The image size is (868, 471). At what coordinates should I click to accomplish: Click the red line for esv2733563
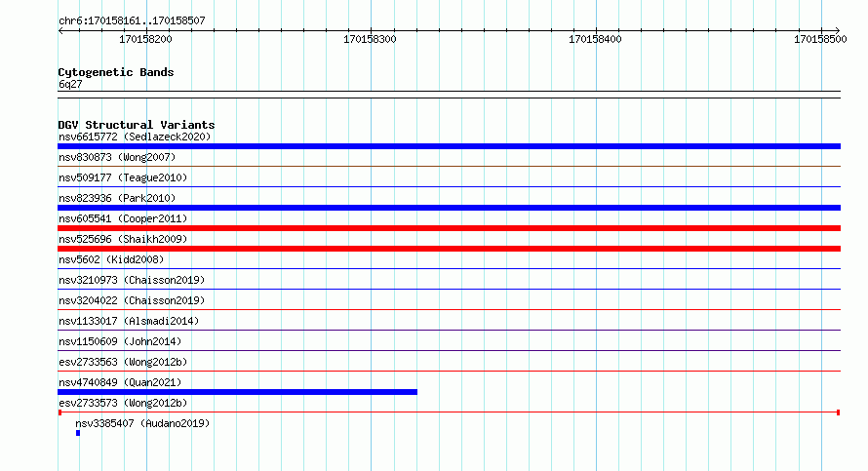449,371
